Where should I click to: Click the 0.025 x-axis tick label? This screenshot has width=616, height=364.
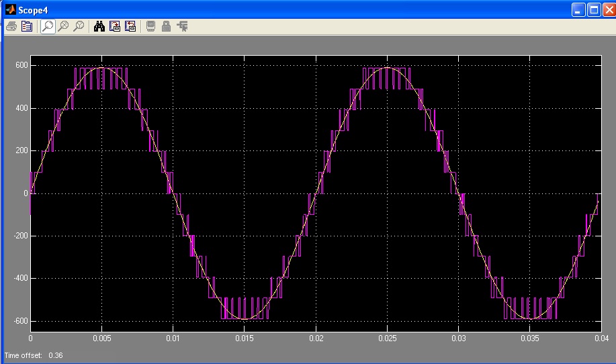click(x=388, y=338)
